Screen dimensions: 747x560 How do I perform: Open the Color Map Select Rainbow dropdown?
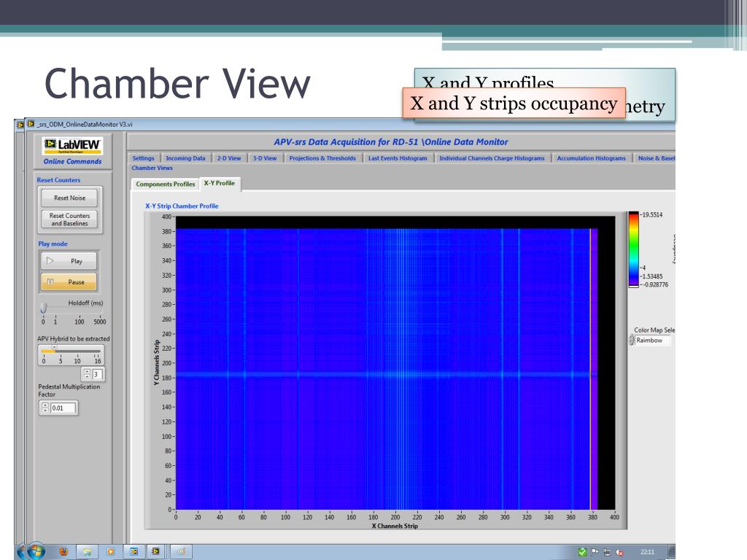click(653, 341)
